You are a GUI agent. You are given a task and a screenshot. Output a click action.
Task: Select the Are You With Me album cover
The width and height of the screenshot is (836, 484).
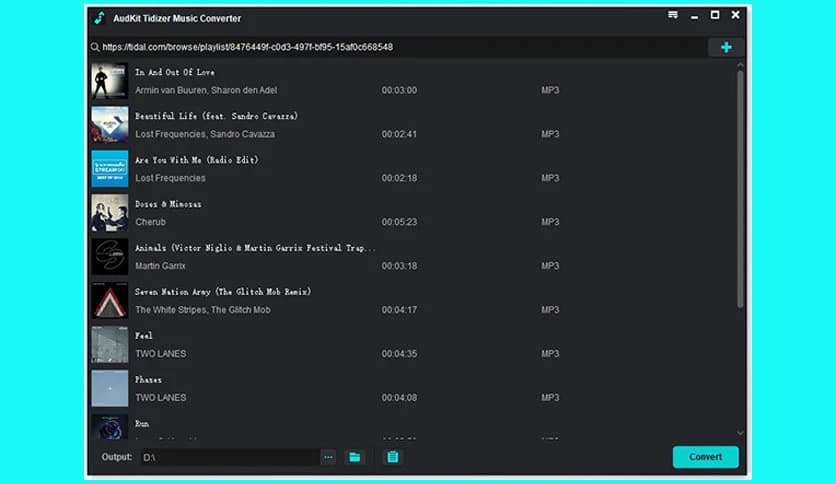(110, 168)
